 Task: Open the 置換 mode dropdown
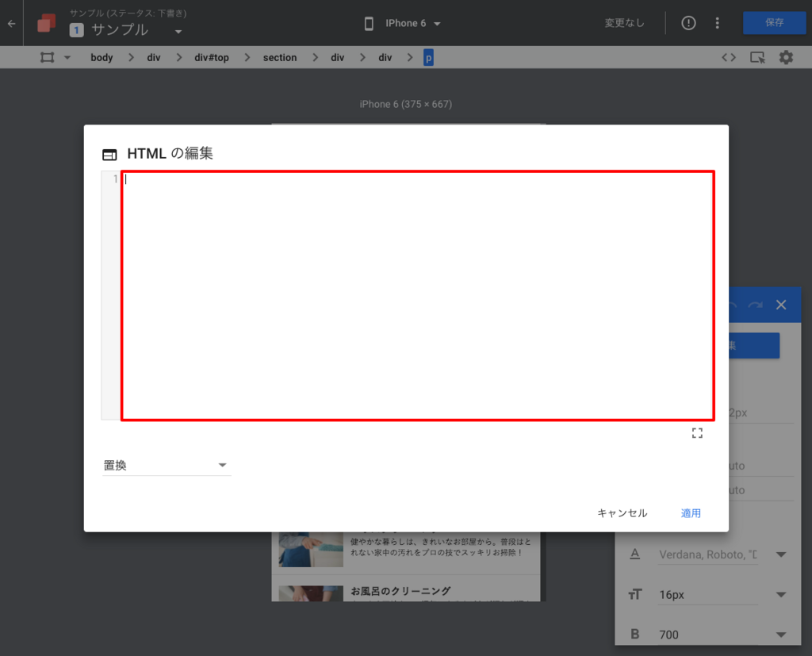167,466
